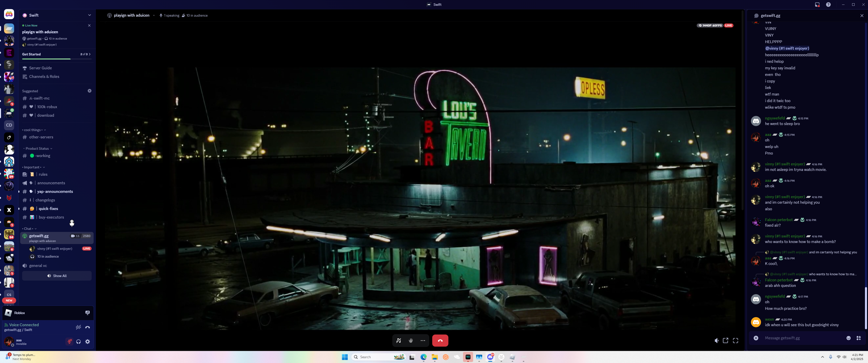Adjust the stream volume speaker control

tap(716, 341)
